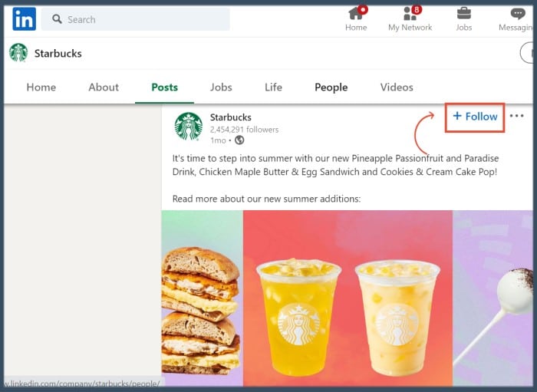Select the Posts tab
Viewport: 537px width, 392px height.
tap(164, 87)
